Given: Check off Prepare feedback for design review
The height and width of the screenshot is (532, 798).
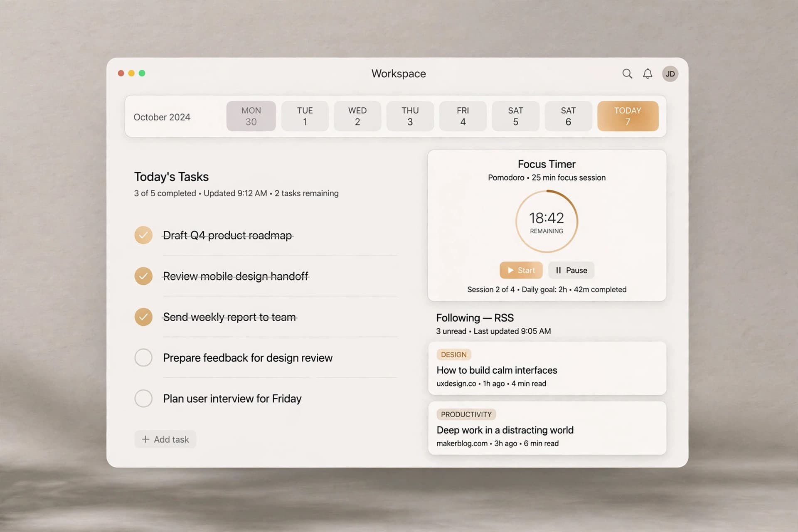Looking at the screenshot, I should [143, 357].
